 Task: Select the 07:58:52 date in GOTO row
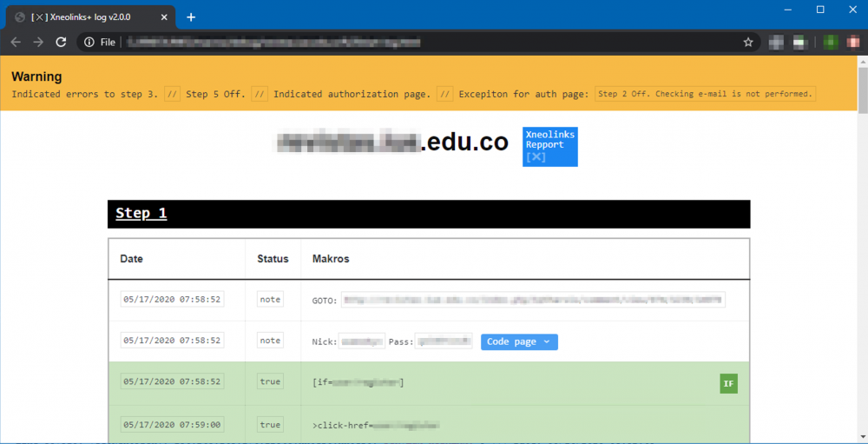click(x=172, y=299)
